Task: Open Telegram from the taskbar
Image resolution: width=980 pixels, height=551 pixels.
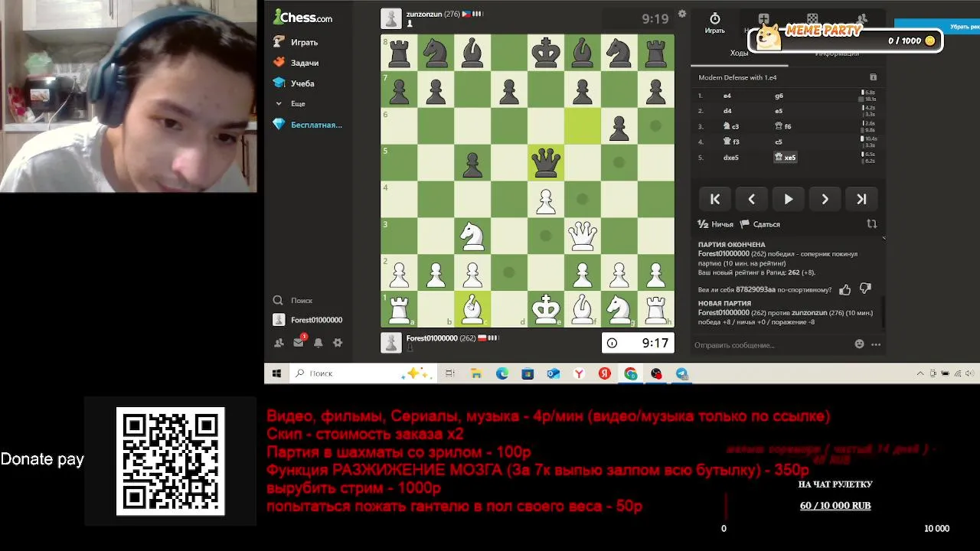Action: pos(682,373)
